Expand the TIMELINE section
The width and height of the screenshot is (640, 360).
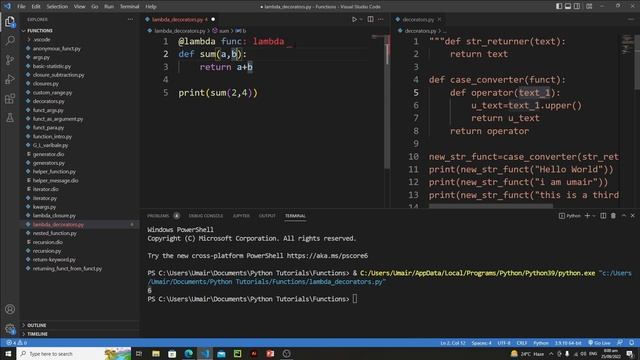(x=37, y=334)
